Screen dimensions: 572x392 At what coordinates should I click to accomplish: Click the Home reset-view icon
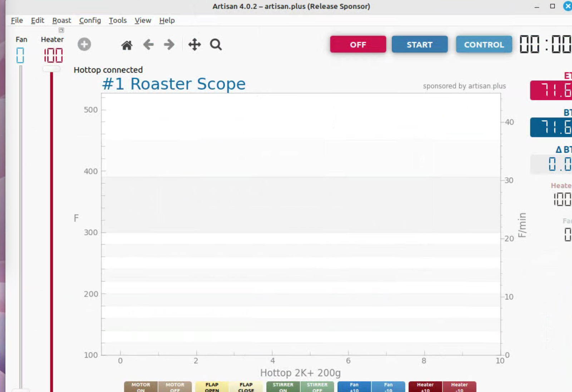pyautogui.click(x=127, y=45)
